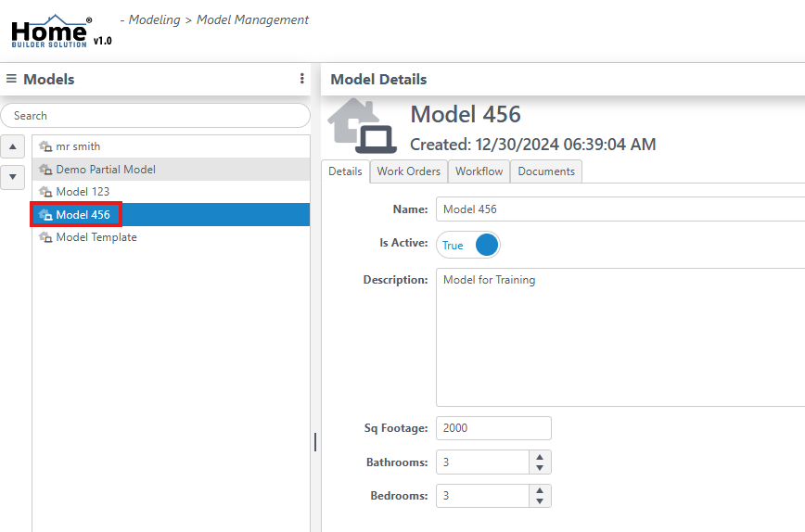
Task: Click the Models panel title
Action: tap(49, 80)
